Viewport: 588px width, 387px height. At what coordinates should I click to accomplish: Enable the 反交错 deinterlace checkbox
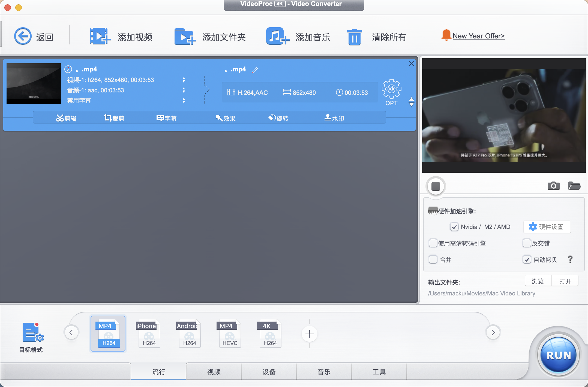[527, 243]
